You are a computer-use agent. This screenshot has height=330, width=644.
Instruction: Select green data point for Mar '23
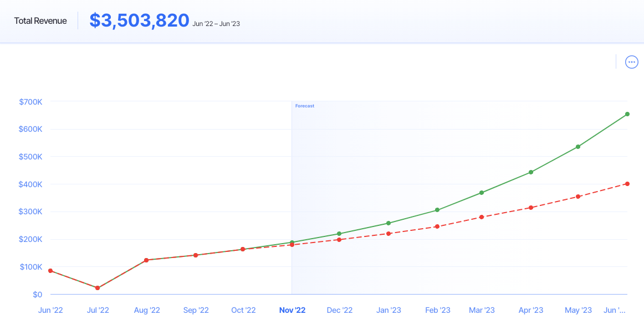tap(482, 193)
